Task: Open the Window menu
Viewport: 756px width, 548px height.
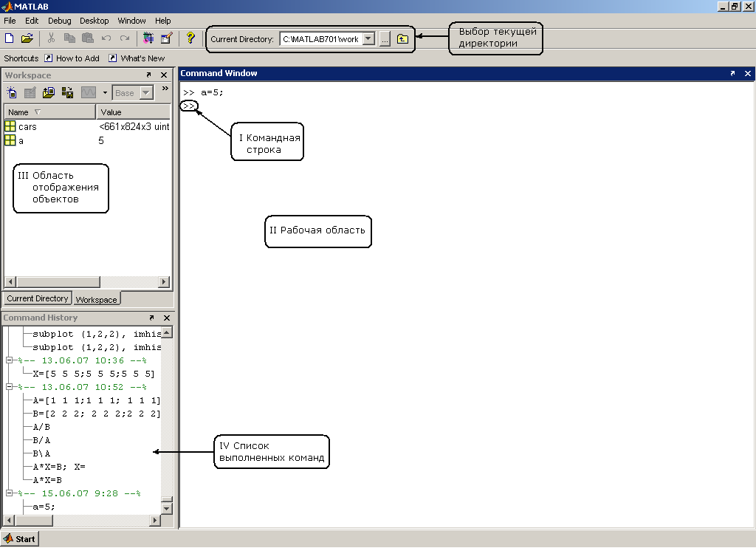Action: [131, 21]
